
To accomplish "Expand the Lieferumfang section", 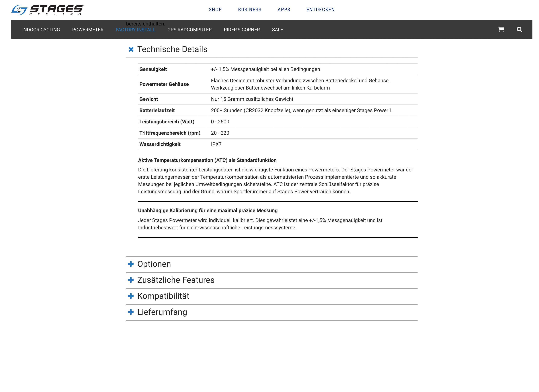I will [162, 312].
